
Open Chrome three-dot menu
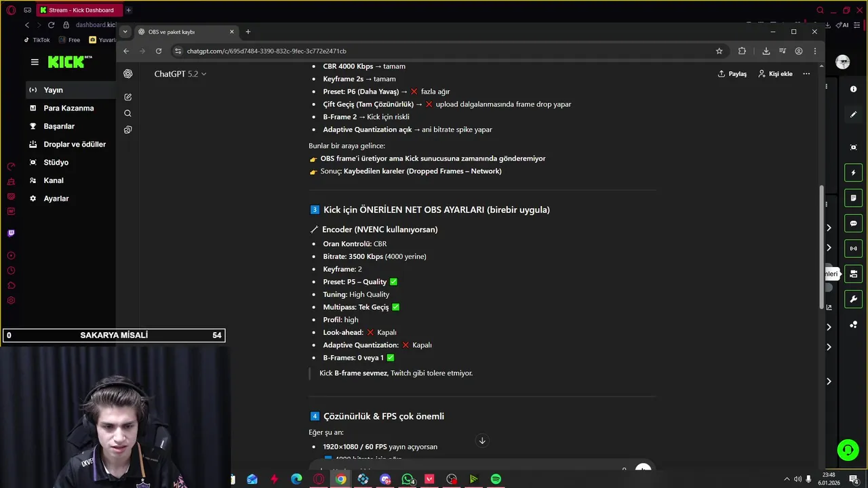coord(814,51)
